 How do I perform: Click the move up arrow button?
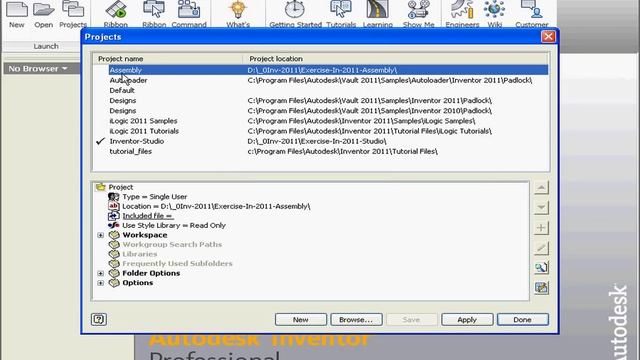(x=541, y=188)
